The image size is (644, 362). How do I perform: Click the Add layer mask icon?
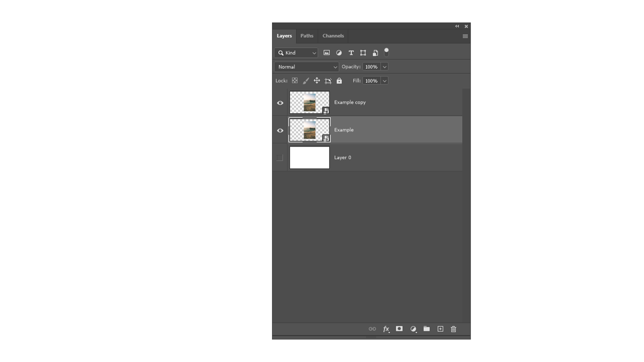click(x=399, y=329)
